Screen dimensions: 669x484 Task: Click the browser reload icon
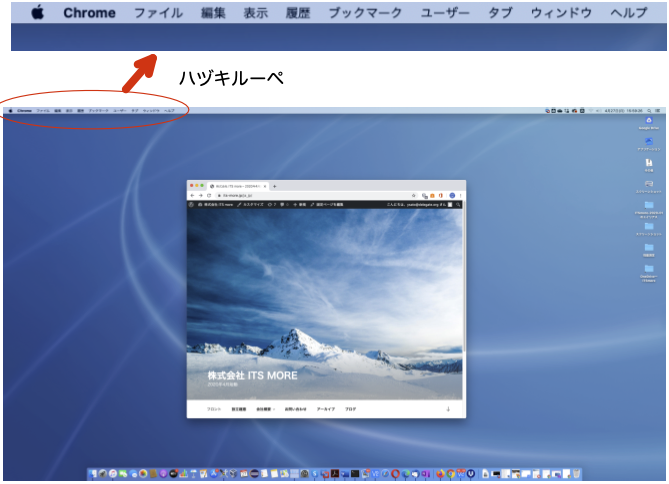click(208, 195)
